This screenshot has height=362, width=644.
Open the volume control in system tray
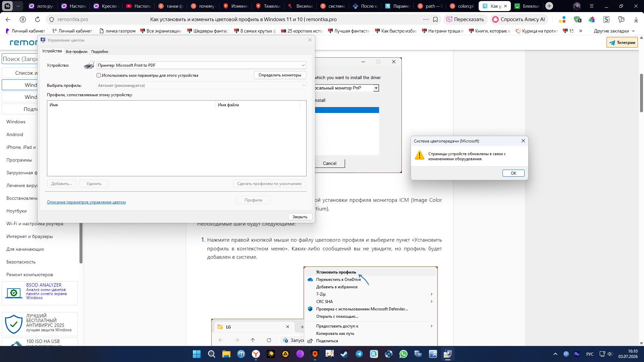tap(610, 354)
